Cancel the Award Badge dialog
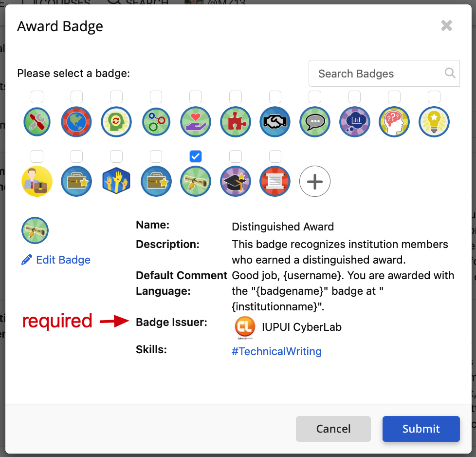 click(333, 429)
